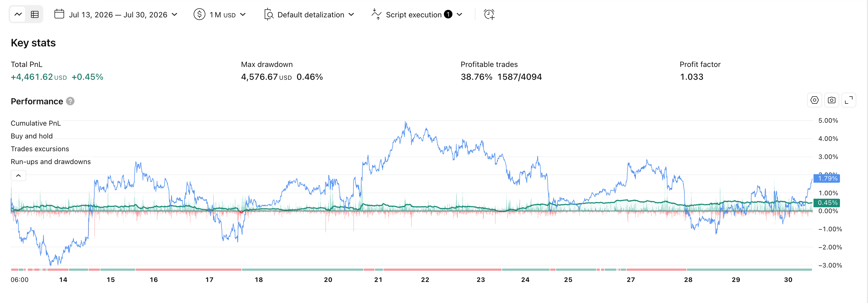This screenshot has height=303, width=868.
Task: Toggle the Buy and hold series
Action: point(32,136)
